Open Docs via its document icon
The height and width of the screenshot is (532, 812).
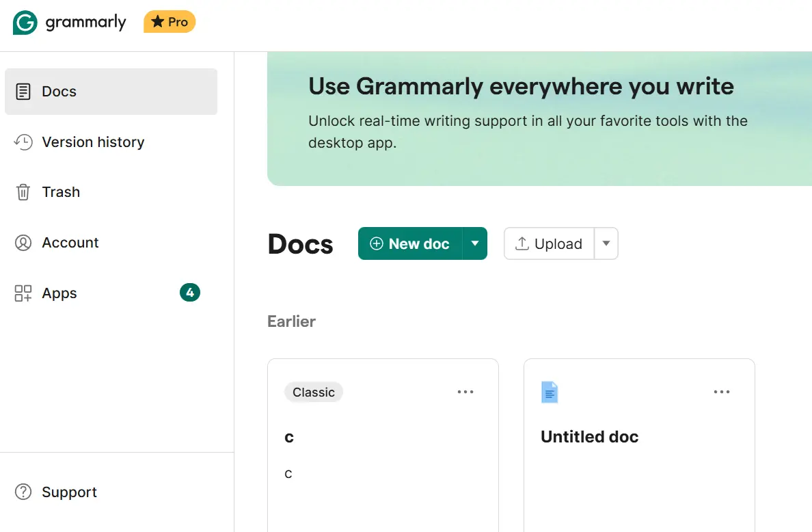pyautogui.click(x=23, y=92)
